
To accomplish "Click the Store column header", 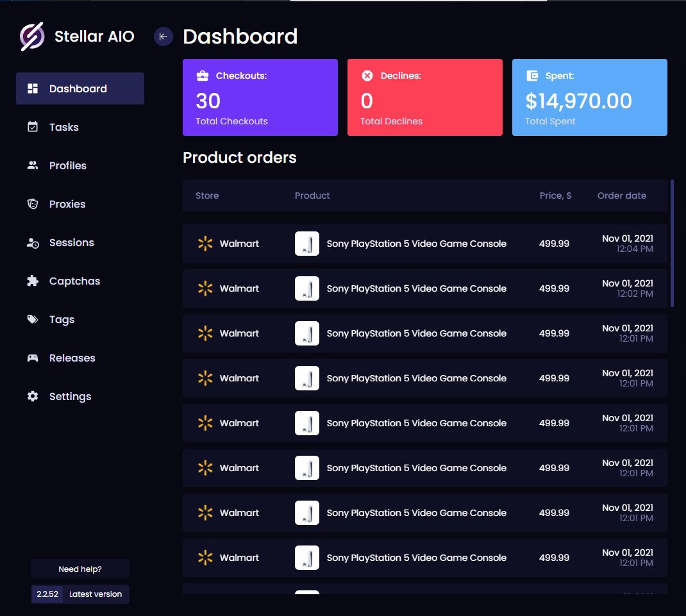I will point(207,196).
